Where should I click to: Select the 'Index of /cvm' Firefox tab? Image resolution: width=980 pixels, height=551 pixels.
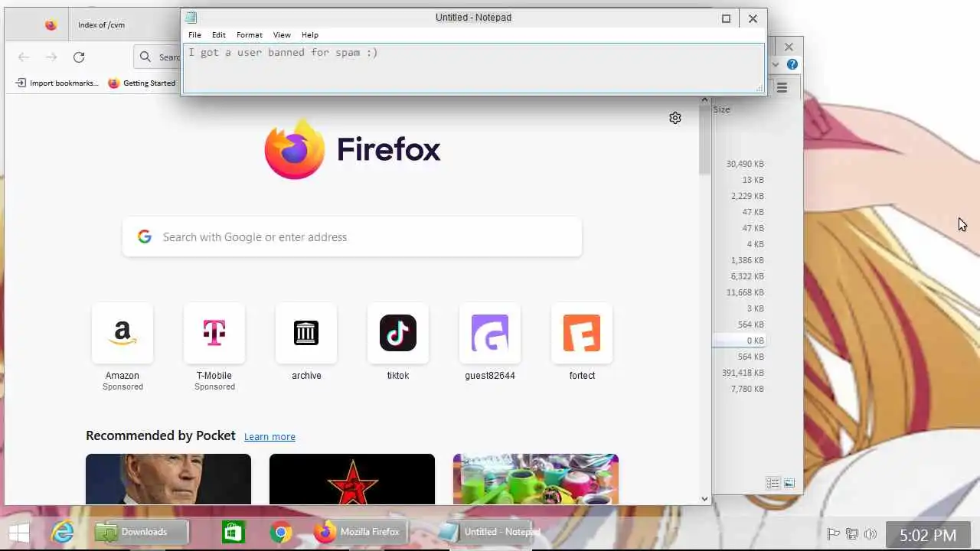(122, 25)
